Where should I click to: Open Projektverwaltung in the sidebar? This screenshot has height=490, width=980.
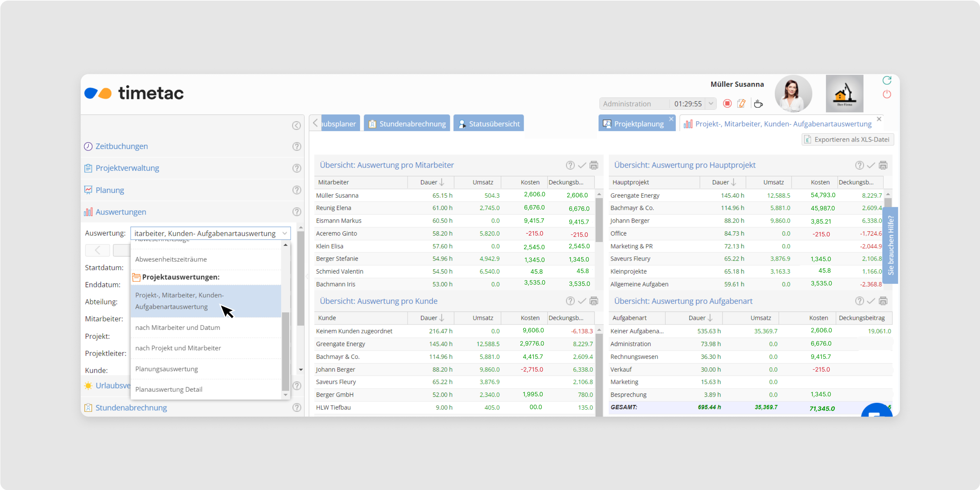pyautogui.click(x=127, y=168)
